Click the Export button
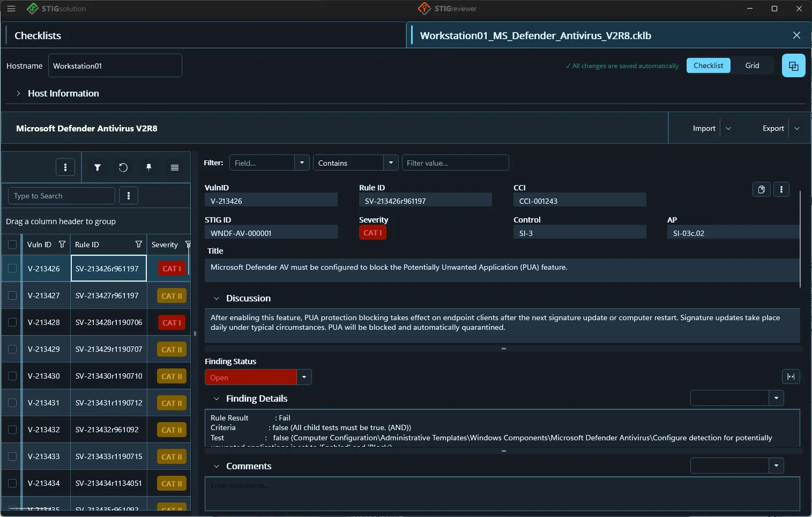The width and height of the screenshot is (812, 517). (773, 129)
